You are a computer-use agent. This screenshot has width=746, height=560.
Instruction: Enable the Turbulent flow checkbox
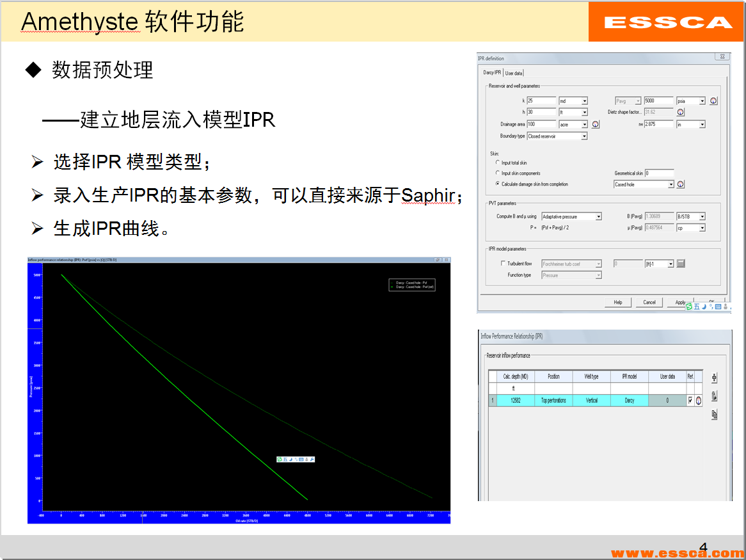pyautogui.click(x=503, y=264)
